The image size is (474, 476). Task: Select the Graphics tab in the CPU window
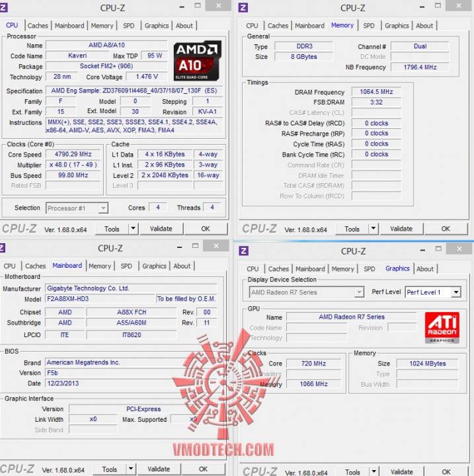click(x=157, y=26)
